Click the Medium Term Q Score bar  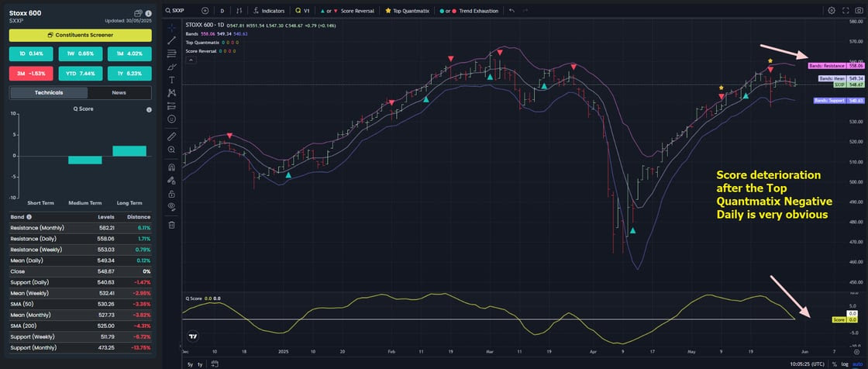pos(84,160)
